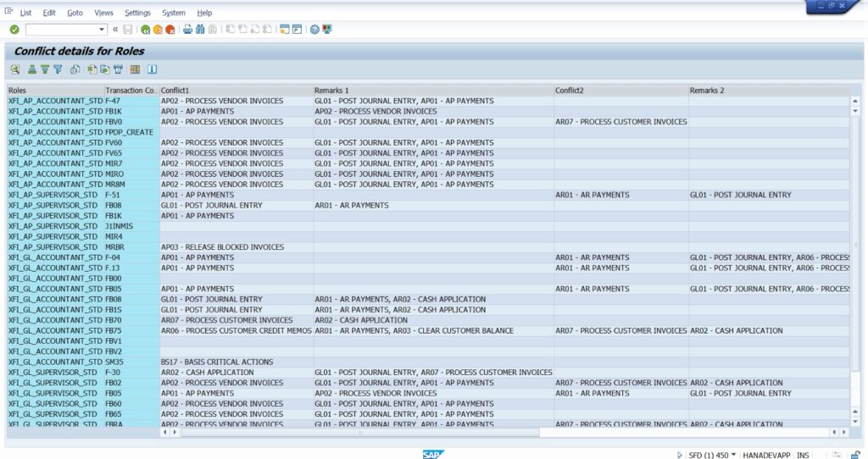Open the transaction command field dropdown
This screenshot has height=459, width=868.
click(102, 30)
